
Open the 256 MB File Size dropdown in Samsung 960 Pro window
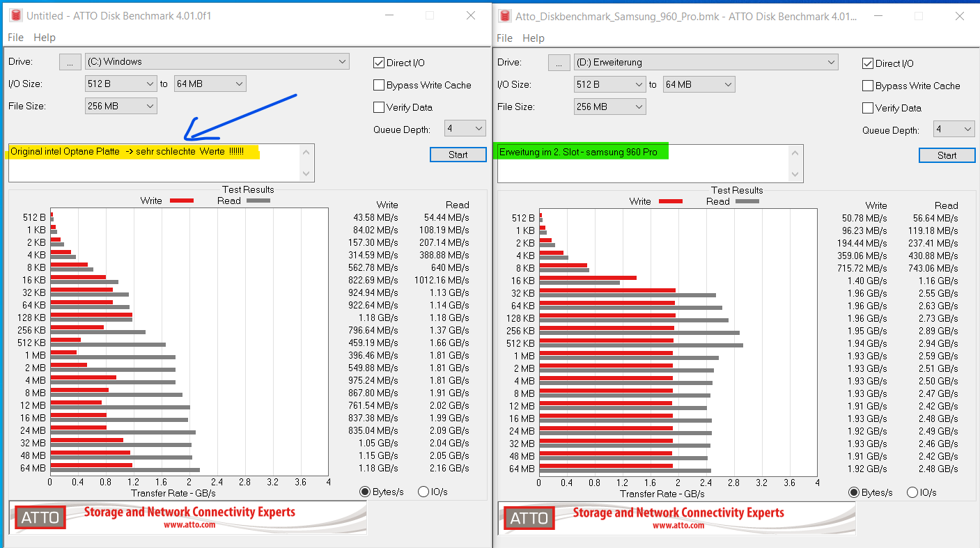pos(609,107)
